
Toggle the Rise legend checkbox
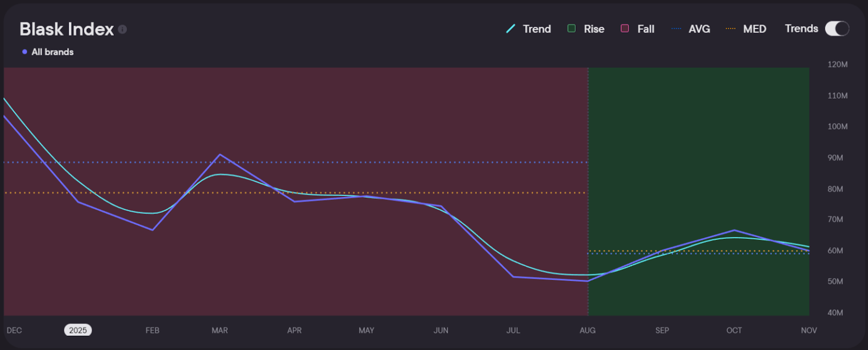pos(571,28)
